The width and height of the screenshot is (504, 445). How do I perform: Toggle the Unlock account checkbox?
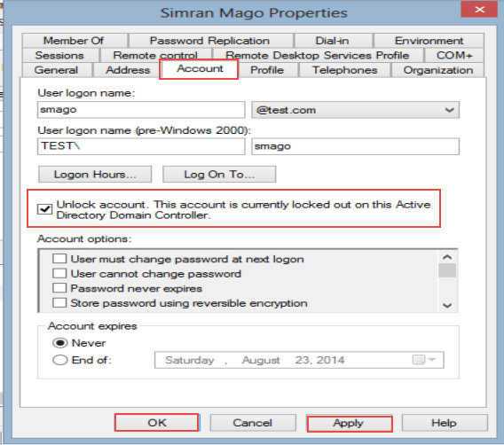coord(44,209)
